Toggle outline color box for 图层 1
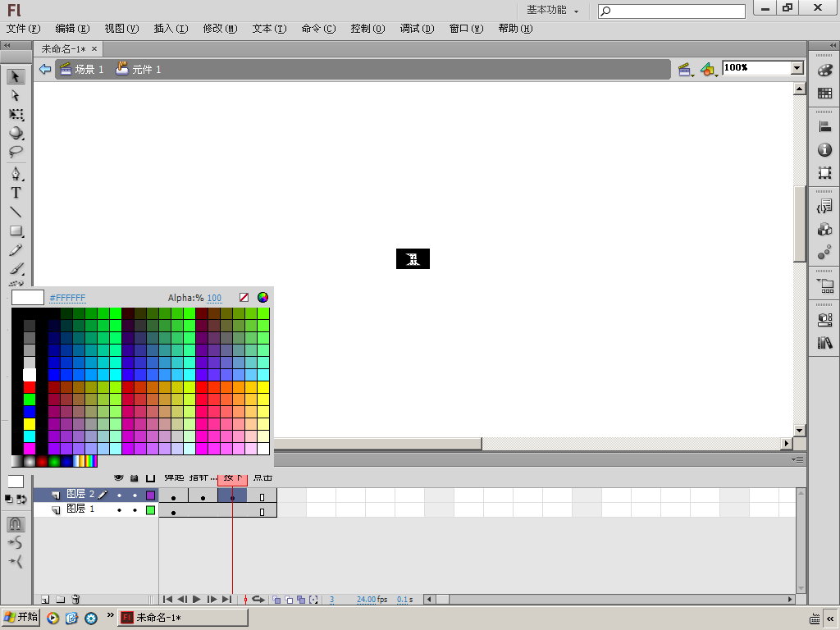This screenshot has height=630, width=840. [151, 510]
